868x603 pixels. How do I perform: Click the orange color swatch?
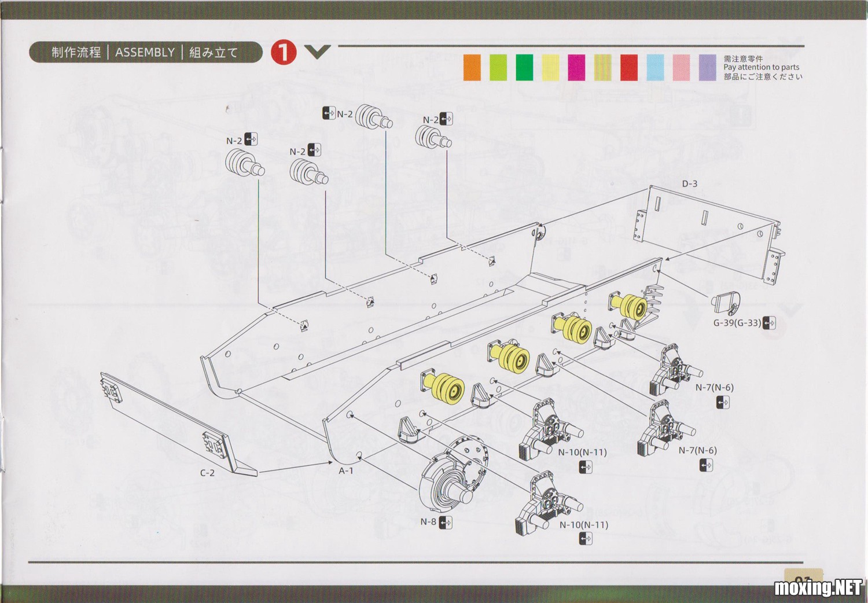point(472,67)
